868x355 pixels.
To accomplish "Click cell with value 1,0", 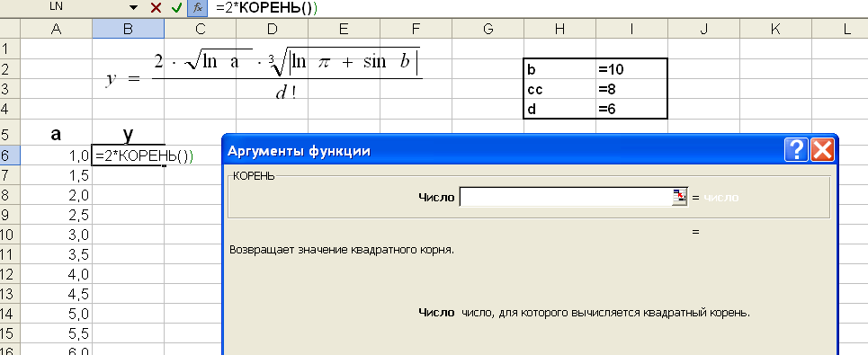I will point(56,156).
